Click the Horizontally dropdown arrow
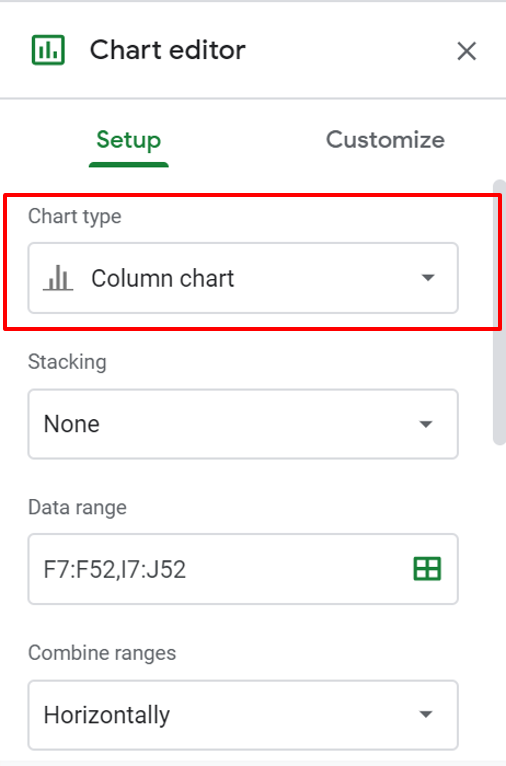Image resolution: width=506 pixels, height=766 pixels. (426, 714)
